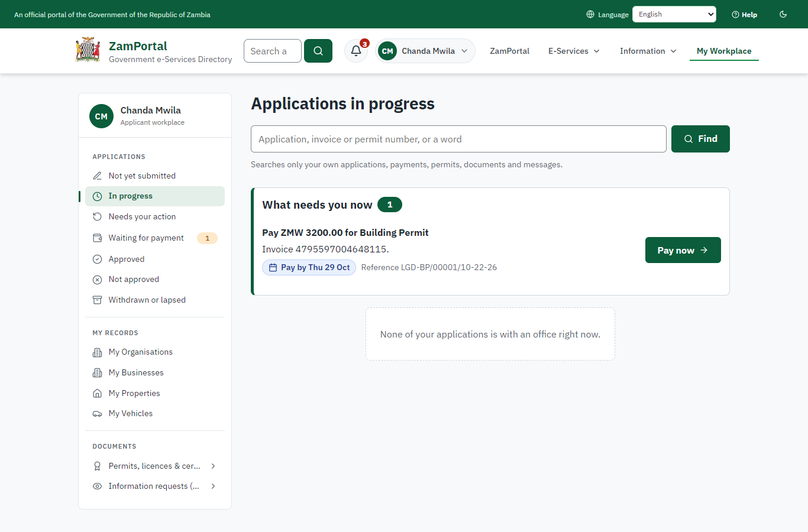Click the Pay by Thu 29 Oct badge
This screenshot has height=532, width=808.
(x=309, y=268)
